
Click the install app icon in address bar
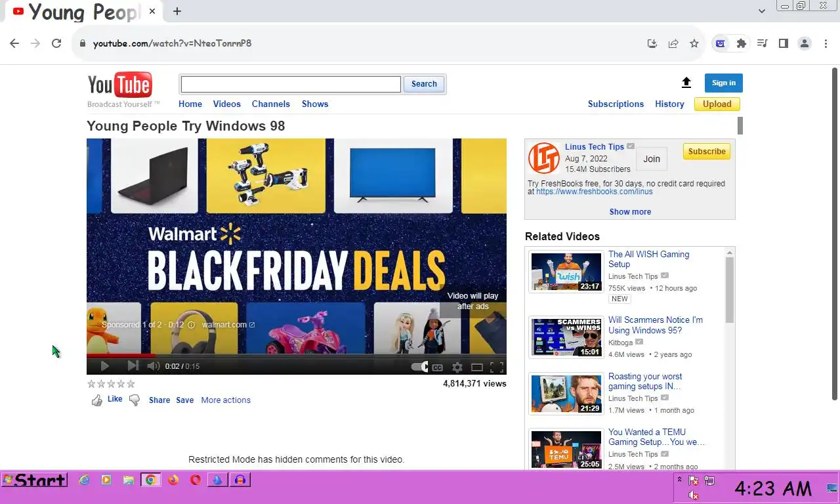652,43
